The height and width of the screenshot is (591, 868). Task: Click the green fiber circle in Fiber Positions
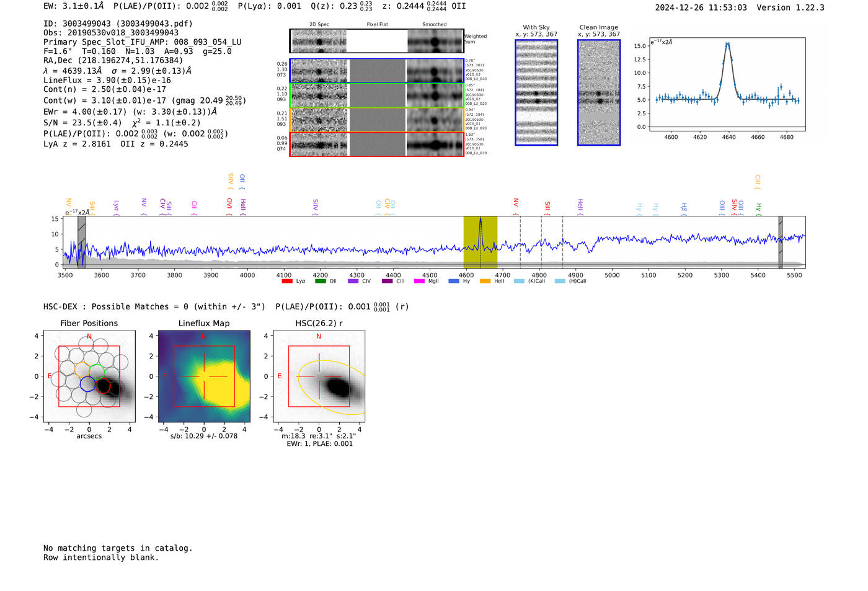click(x=97, y=372)
